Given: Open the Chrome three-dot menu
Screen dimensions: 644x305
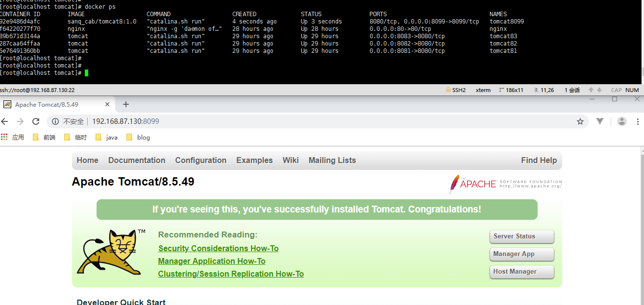Looking at the screenshot, I should (x=638, y=121).
